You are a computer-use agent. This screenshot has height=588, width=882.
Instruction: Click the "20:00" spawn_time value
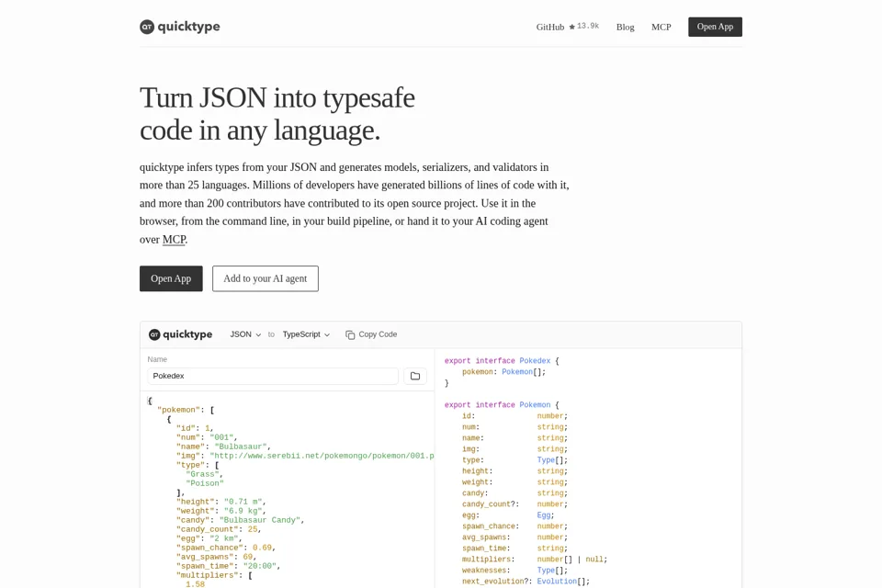[259, 566]
